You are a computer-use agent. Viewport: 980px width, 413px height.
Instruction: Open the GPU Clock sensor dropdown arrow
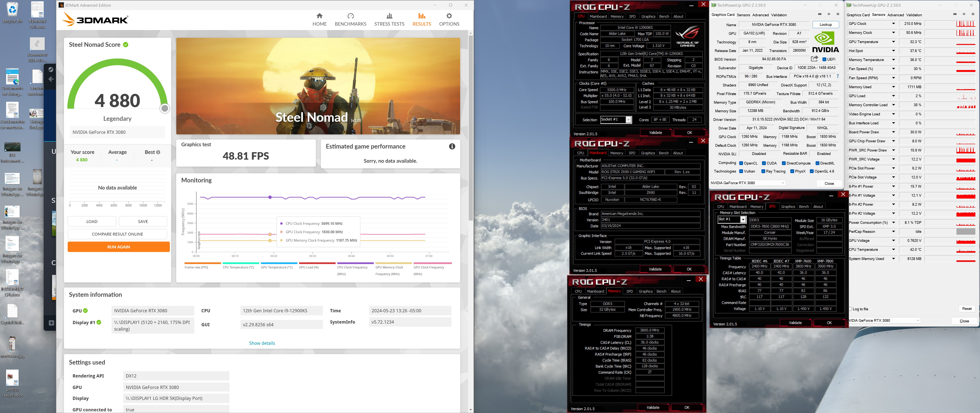(x=893, y=24)
